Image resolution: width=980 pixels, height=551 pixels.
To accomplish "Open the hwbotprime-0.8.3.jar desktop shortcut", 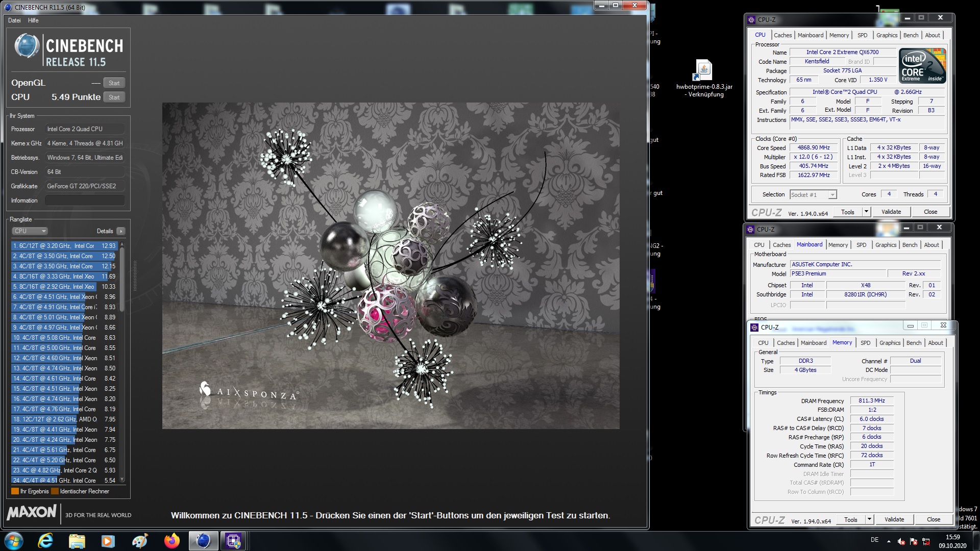I will pyautogui.click(x=704, y=79).
